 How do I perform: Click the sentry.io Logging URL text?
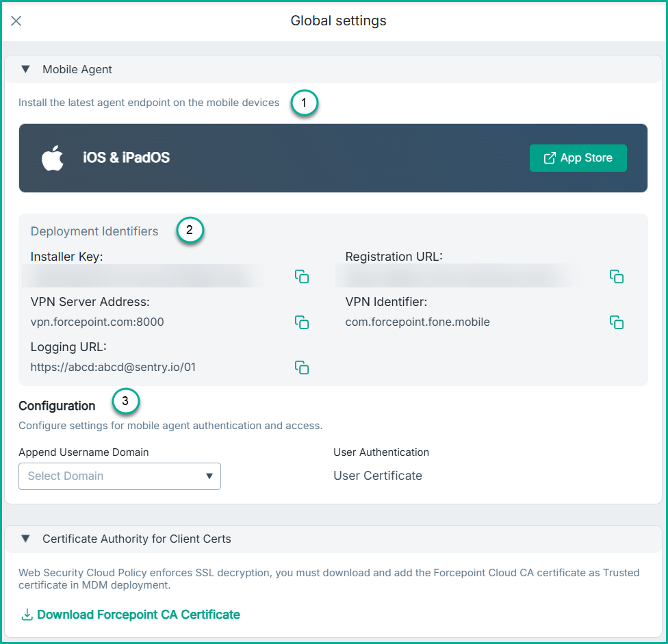pos(114,367)
